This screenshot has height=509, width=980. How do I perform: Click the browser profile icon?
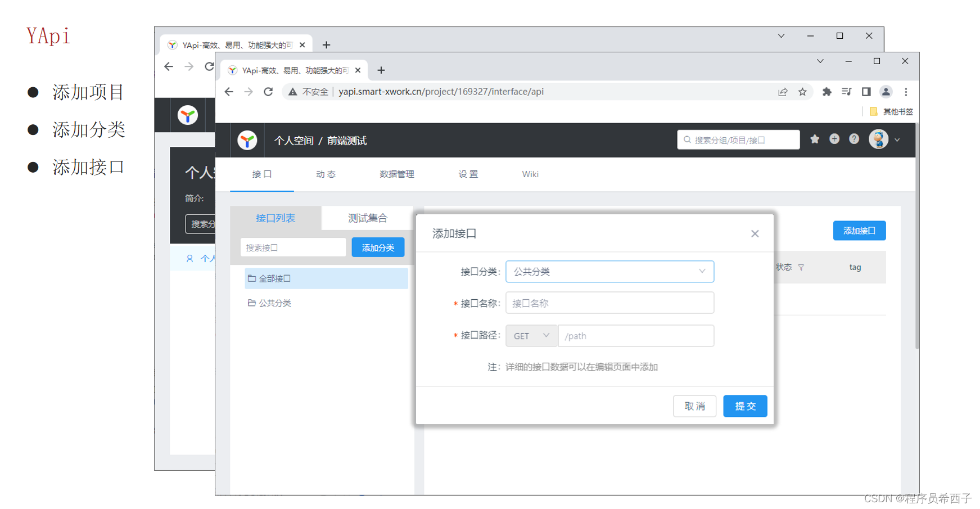click(x=886, y=92)
